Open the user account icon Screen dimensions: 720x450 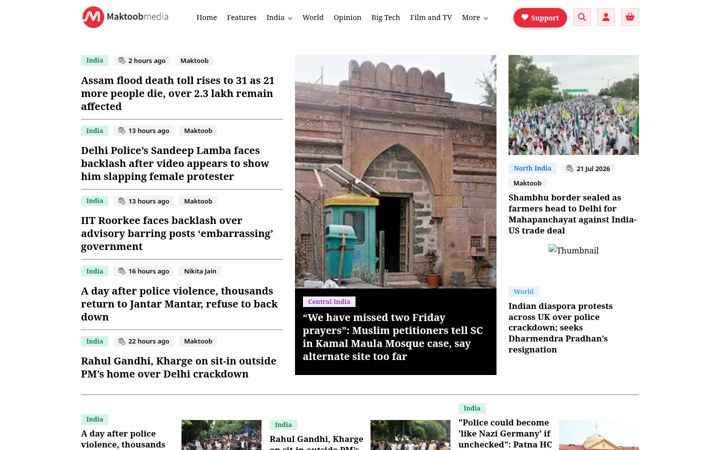point(606,17)
